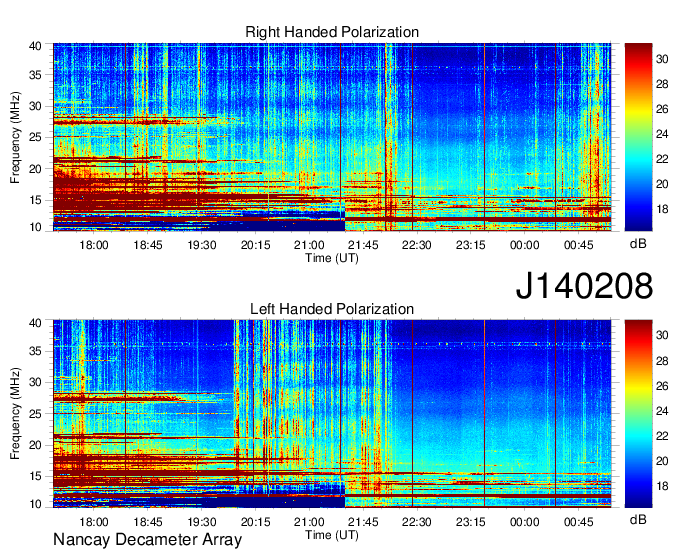Click the 22:30 time tick of Left Handed plot

(x=417, y=522)
